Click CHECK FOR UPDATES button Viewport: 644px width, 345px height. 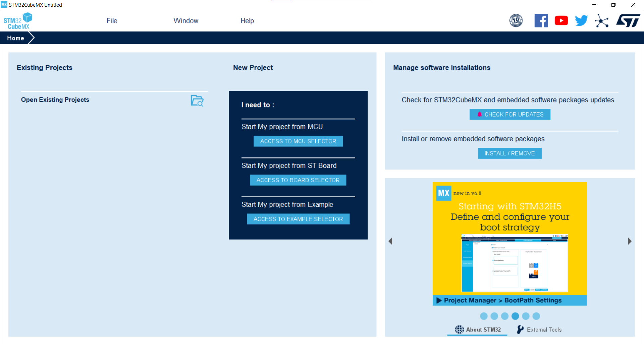(510, 115)
